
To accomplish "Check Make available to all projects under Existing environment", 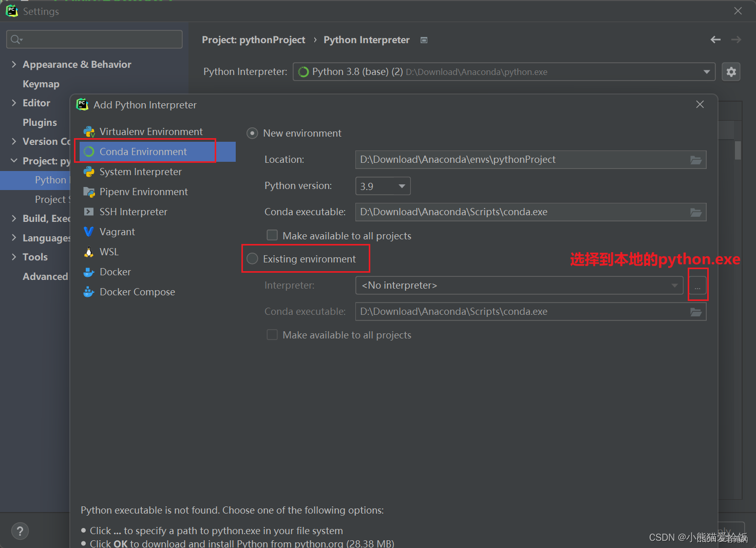I will point(272,335).
